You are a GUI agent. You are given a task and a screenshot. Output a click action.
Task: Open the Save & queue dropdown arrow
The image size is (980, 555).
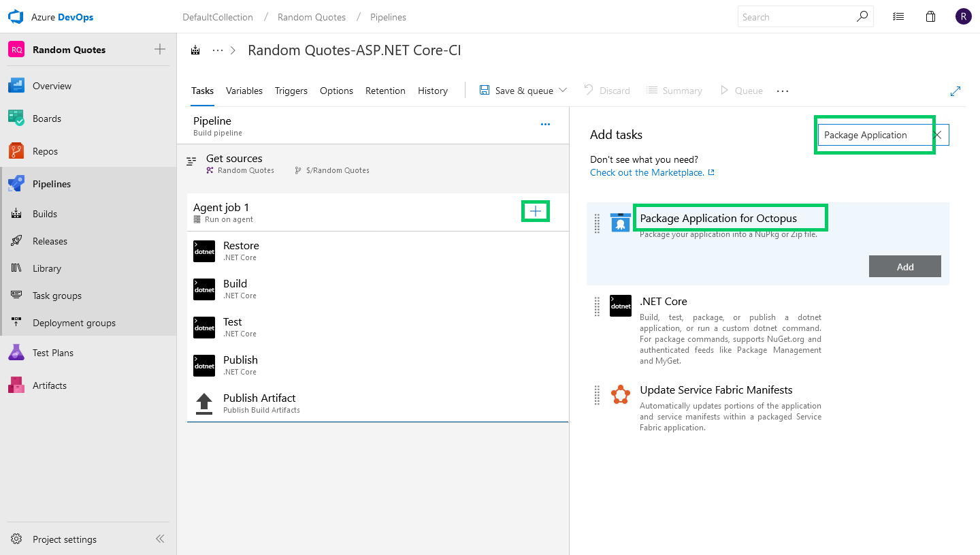coord(563,90)
